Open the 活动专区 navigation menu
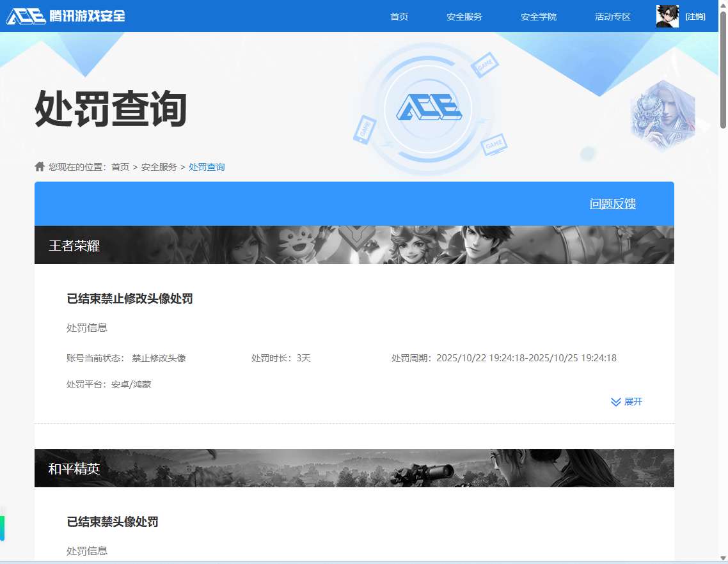 612,17
